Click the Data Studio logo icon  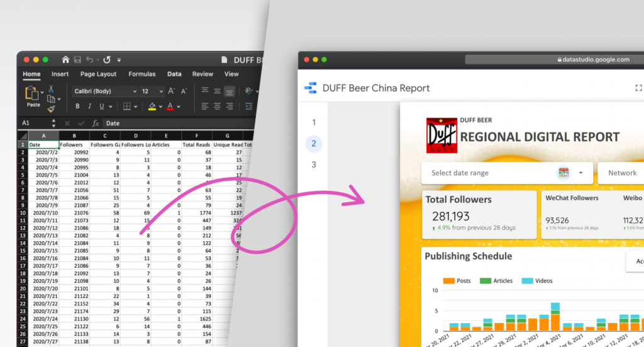point(311,88)
